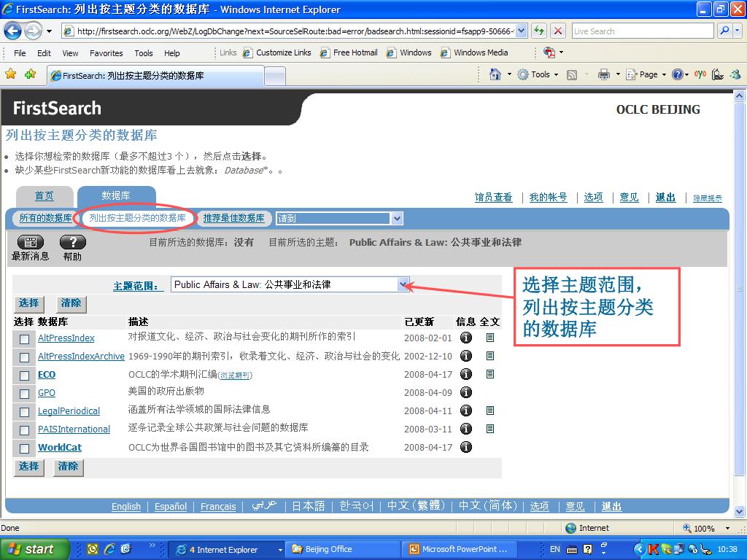The width and height of the screenshot is (747, 560).
Task: Open the Home button dropdown arrow
Action: pyautogui.click(x=509, y=75)
